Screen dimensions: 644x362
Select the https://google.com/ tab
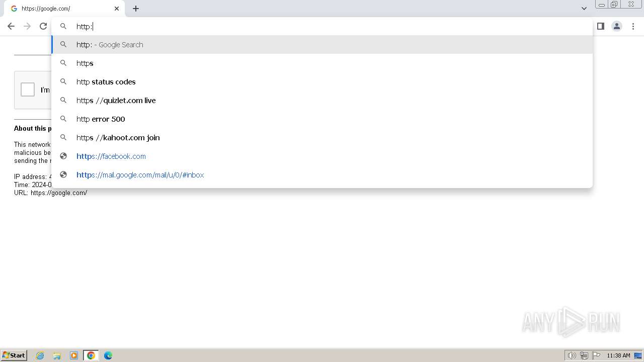65,9
